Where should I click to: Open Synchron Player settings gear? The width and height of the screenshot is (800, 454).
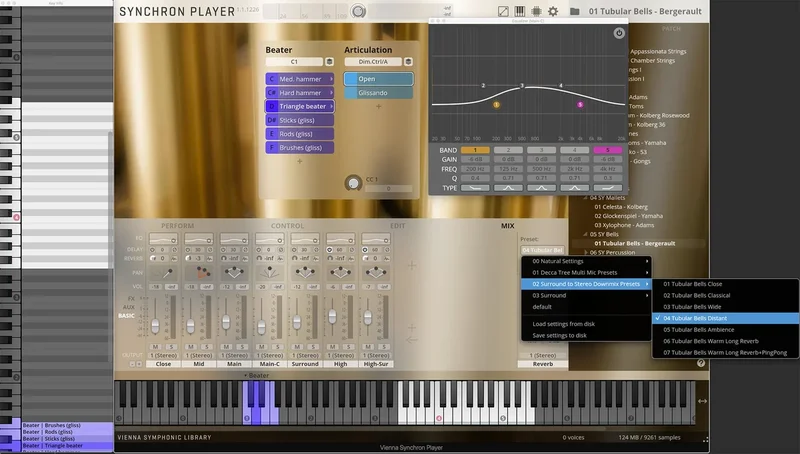coord(553,11)
